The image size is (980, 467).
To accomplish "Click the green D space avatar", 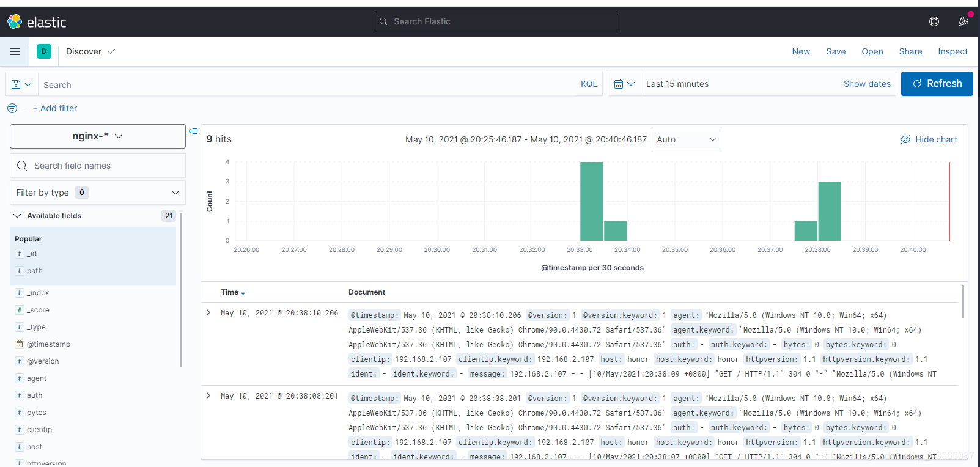I will pos(44,51).
